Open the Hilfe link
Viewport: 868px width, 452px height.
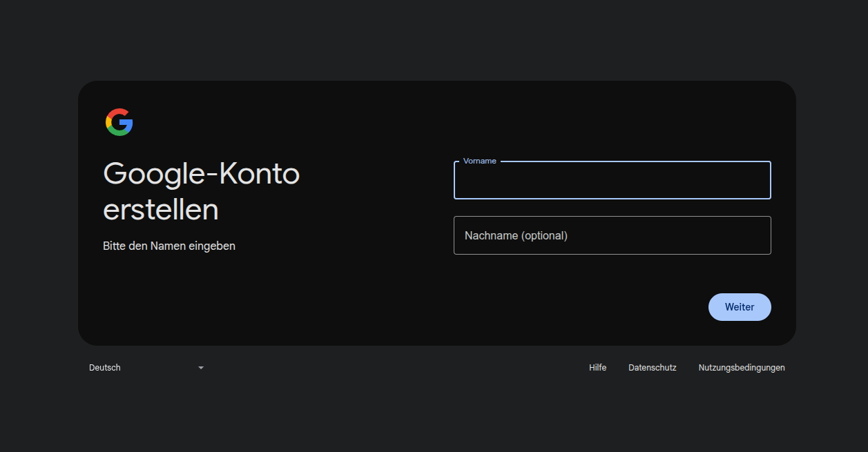coord(597,368)
